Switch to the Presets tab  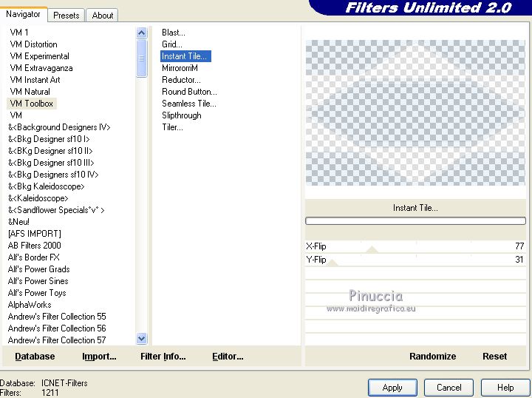pyautogui.click(x=66, y=16)
